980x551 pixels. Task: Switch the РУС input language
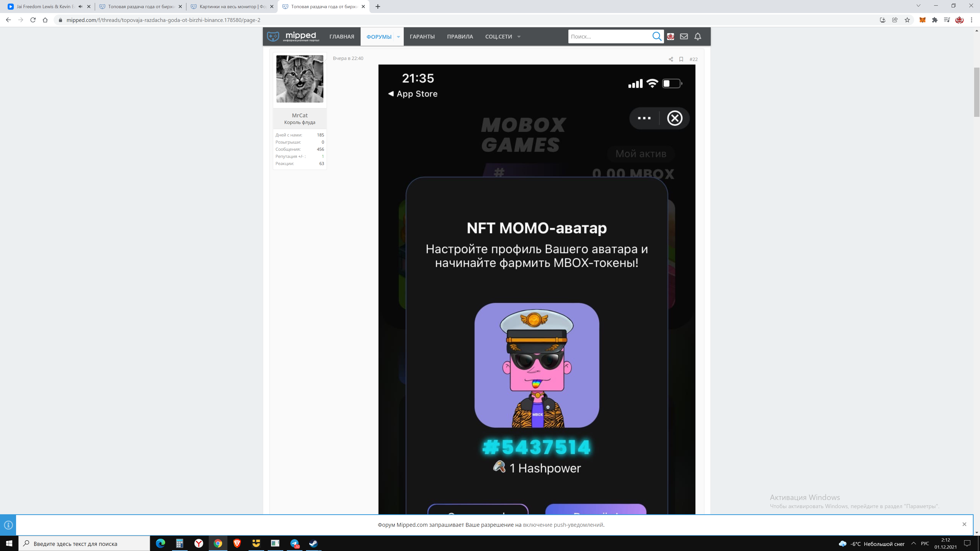925,543
